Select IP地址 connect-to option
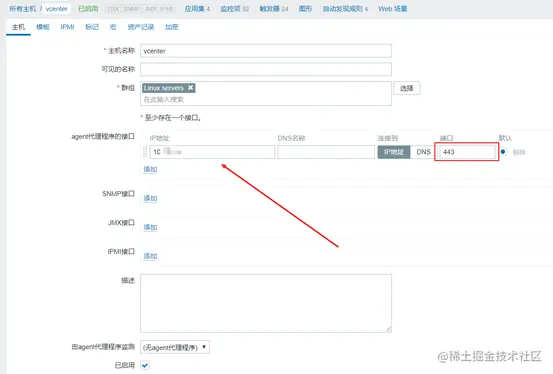Image resolution: width=553 pixels, height=374 pixels. coord(394,152)
